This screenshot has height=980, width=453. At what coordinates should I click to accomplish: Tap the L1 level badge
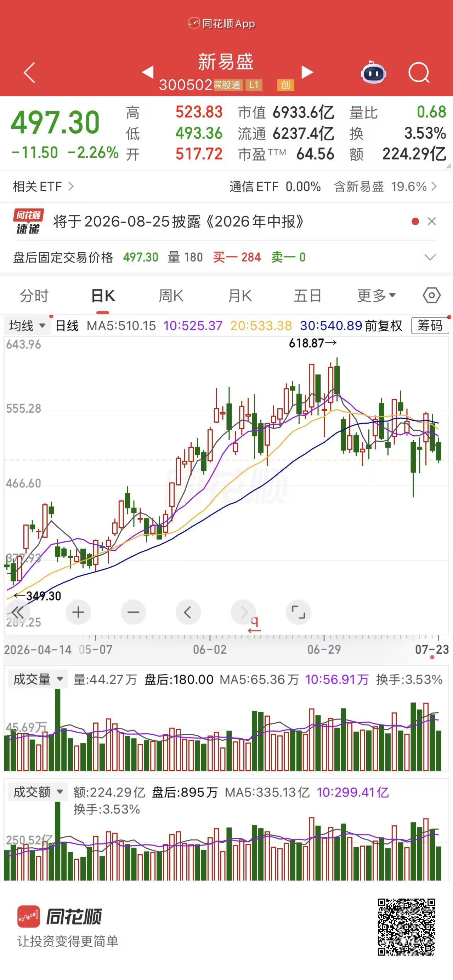(x=254, y=85)
